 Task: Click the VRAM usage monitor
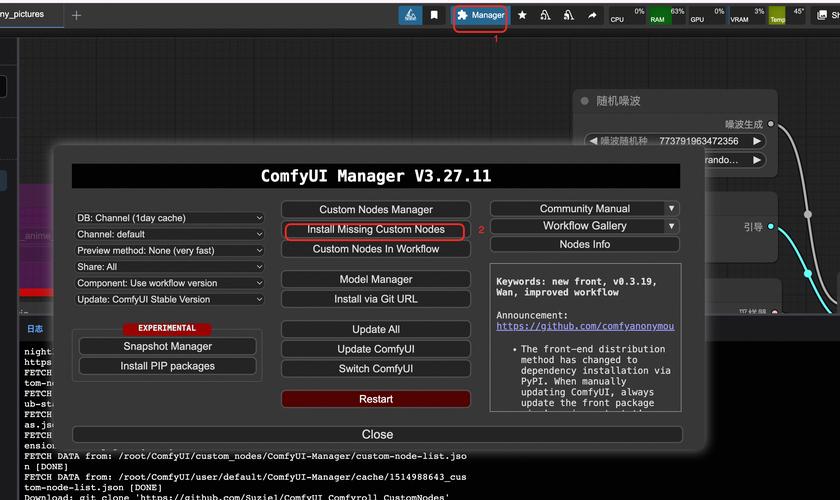(747, 16)
